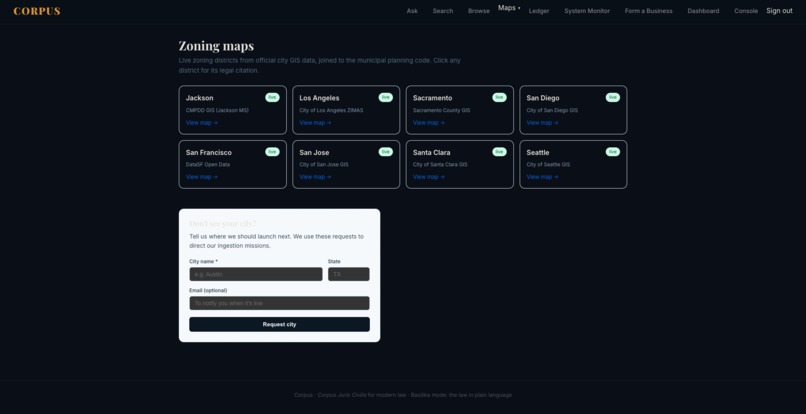The image size is (806, 414).
Task: Open Los Angeles View map link
Action: (x=315, y=123)
